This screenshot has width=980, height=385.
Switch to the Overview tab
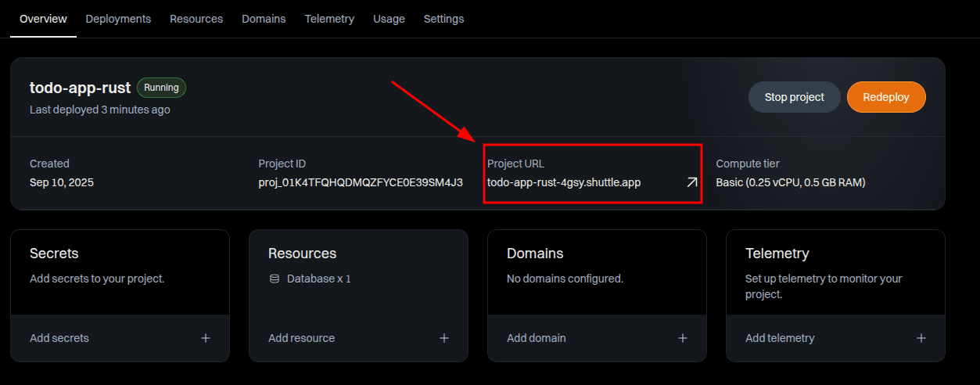point(43,19)
